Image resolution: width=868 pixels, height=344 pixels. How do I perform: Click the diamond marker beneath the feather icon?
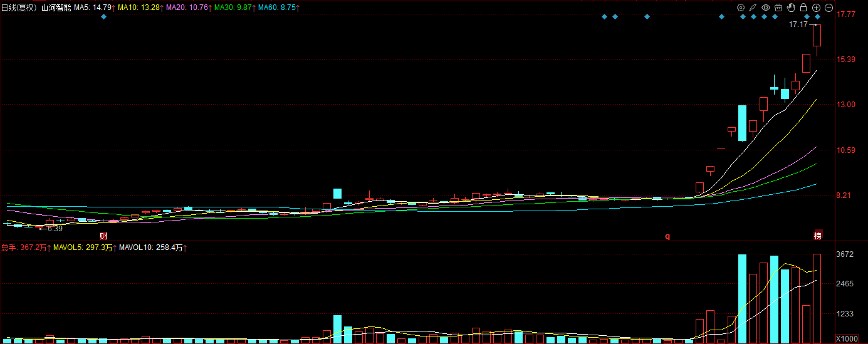click(x=754, y=17)
